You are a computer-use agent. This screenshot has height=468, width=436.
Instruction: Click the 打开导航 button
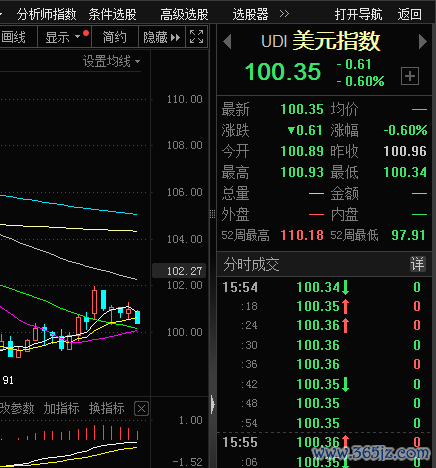coord(359,14)
